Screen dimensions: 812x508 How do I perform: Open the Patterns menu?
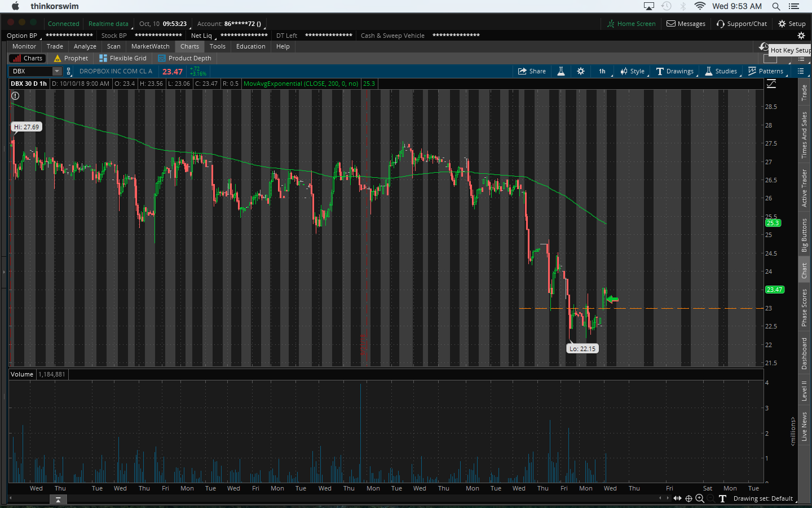coord(766,71)
